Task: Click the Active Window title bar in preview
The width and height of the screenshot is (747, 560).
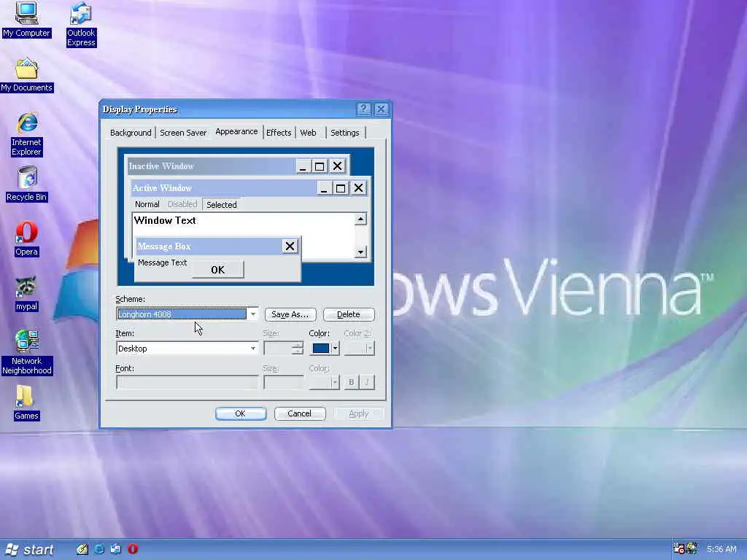Action: tap(224, 188)
